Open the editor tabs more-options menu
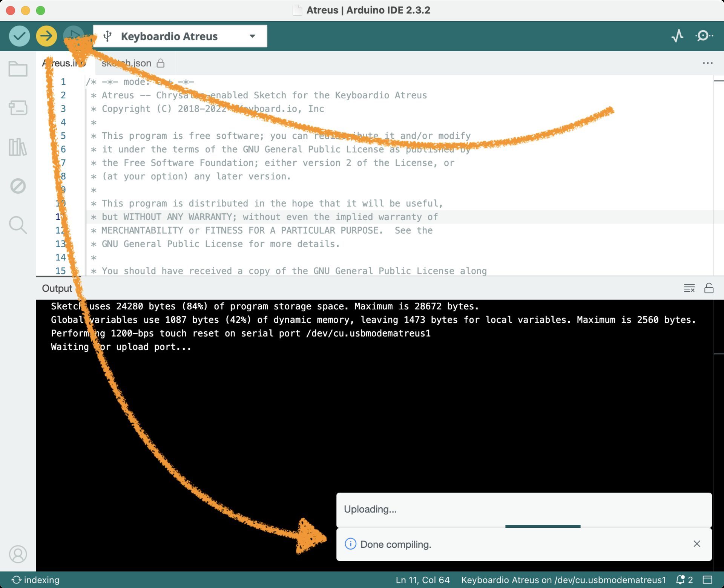 coord(708,63)
